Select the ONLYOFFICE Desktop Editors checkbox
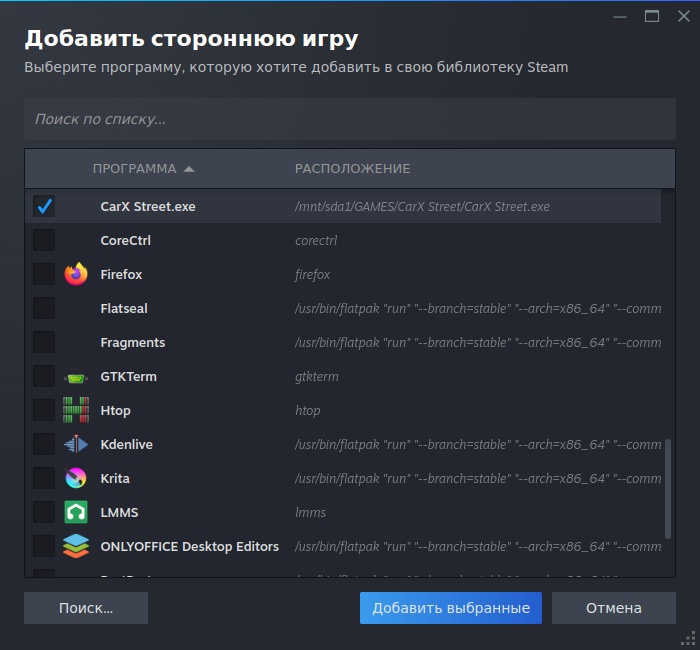Image resolution: width=700 pixels, height=650 pixels. pyautogui.click(x=44, y=546)
